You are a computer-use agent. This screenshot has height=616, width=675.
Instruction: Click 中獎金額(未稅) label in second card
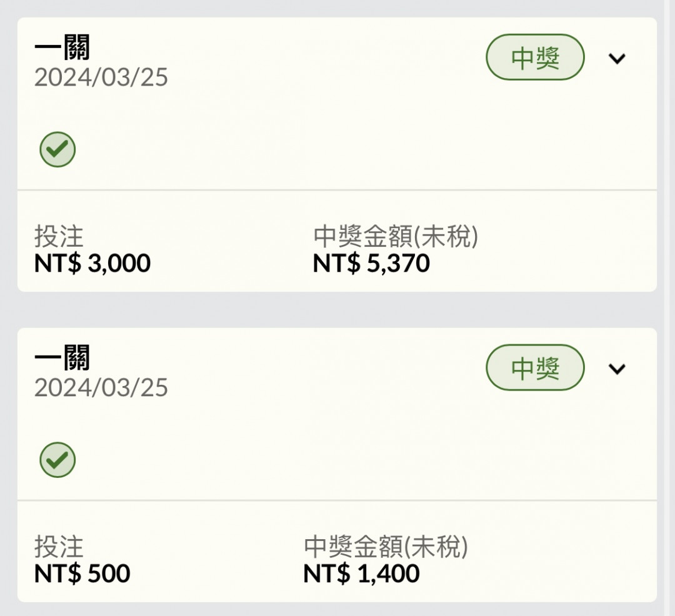coord(386,547)
